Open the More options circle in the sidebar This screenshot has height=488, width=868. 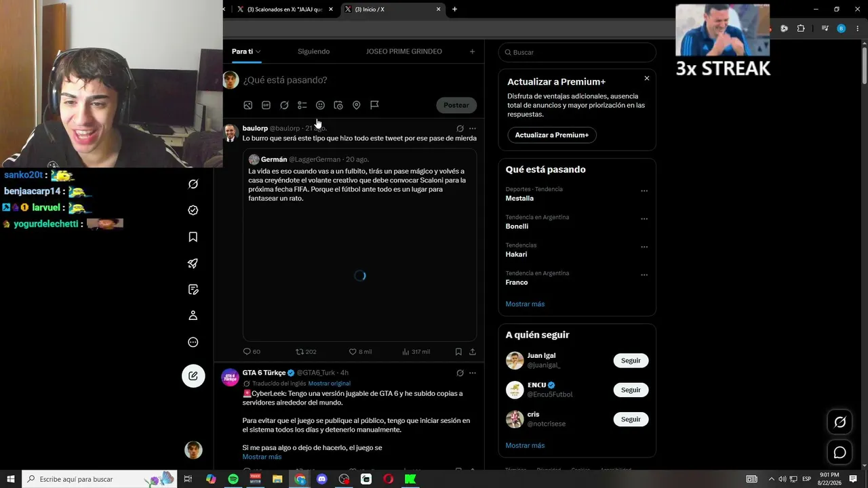tap(193, 342)
